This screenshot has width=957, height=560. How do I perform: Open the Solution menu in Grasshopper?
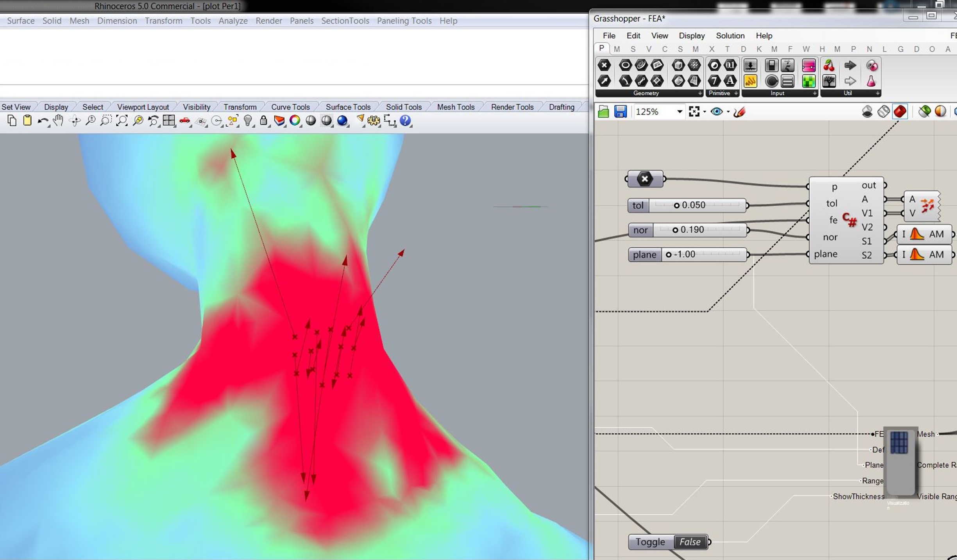(730, 36)
